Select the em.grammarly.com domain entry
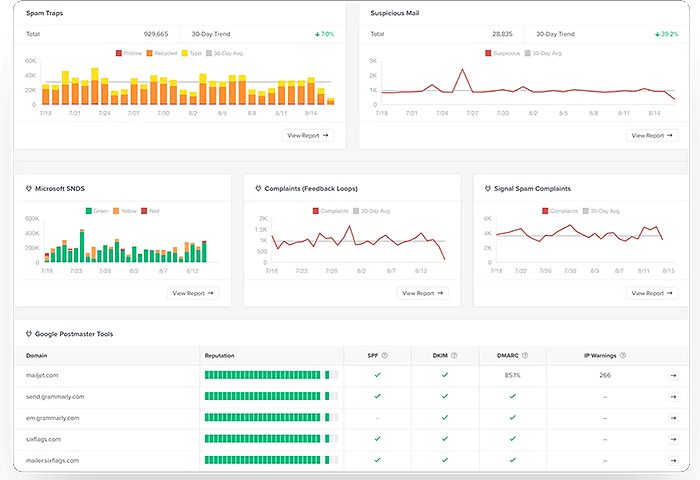The image size is (700, 480). pos(52,418)
